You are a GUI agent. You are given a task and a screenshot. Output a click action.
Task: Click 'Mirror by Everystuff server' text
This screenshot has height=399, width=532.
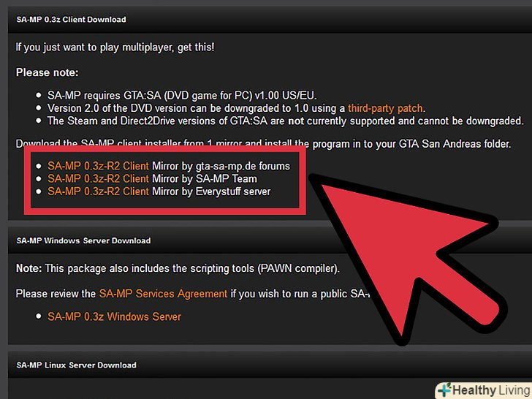211,191
